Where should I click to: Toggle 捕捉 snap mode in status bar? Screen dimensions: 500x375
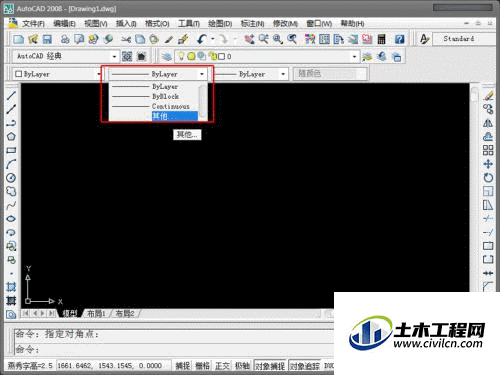coord(183,366)
